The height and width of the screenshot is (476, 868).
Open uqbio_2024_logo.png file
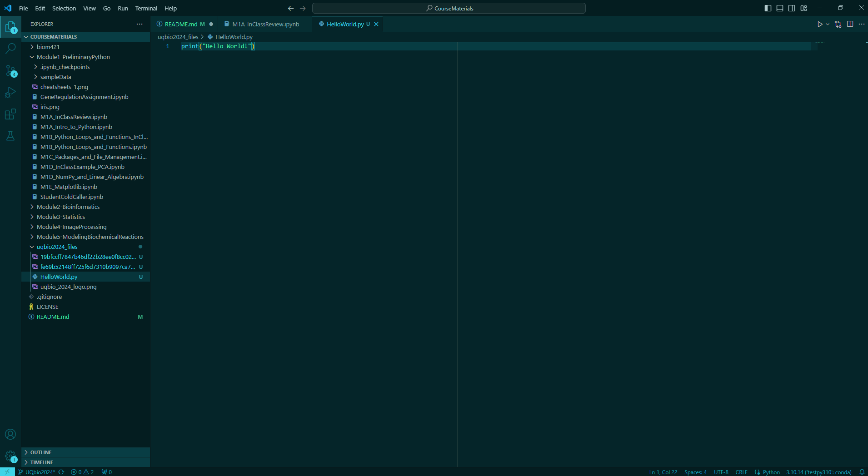pos(85,287)
